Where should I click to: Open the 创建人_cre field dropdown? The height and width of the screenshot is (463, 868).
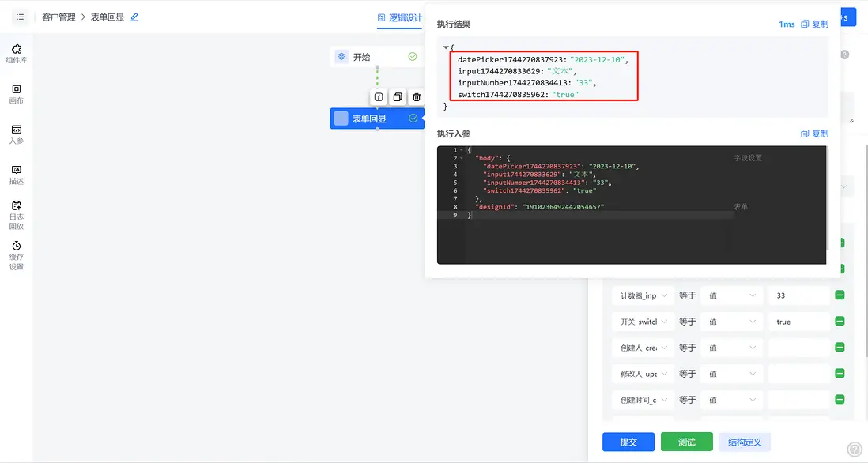point(643,348)
